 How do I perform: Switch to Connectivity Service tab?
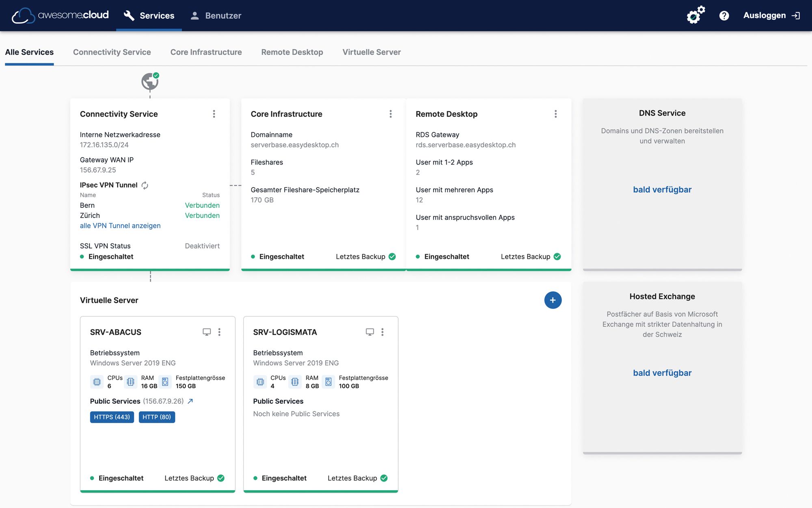tap(112, 52)
